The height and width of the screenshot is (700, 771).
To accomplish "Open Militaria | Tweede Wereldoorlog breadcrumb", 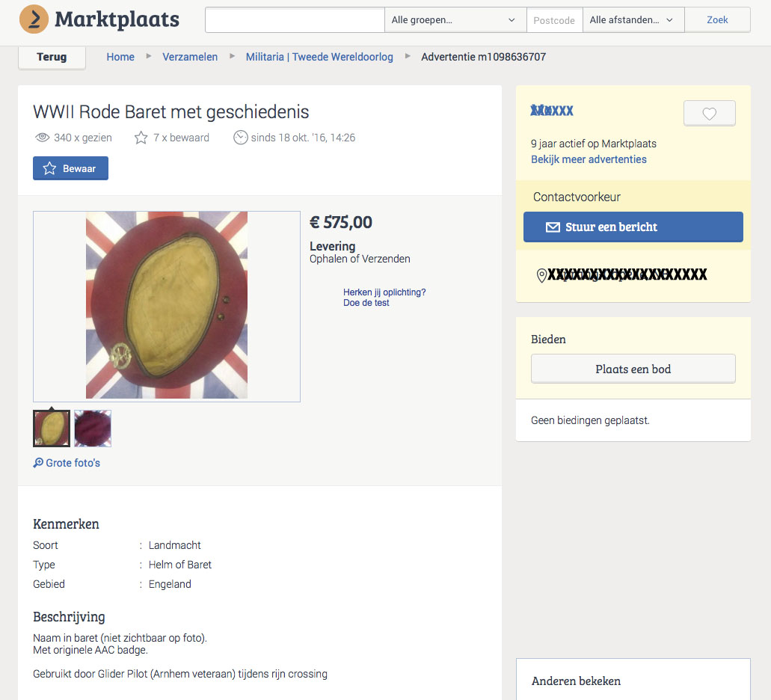I will click(x=319, y=57).
